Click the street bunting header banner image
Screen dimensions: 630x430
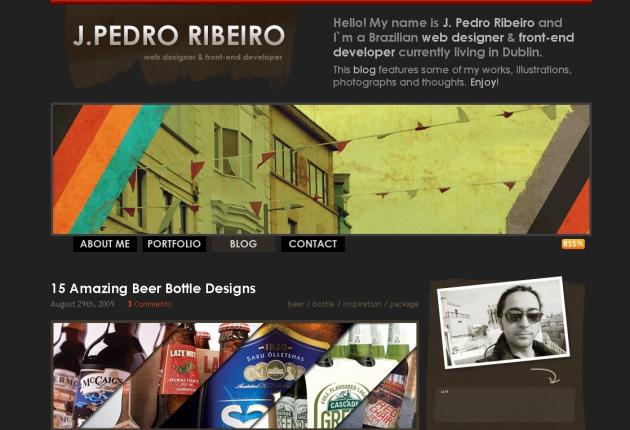pos(321,169)
